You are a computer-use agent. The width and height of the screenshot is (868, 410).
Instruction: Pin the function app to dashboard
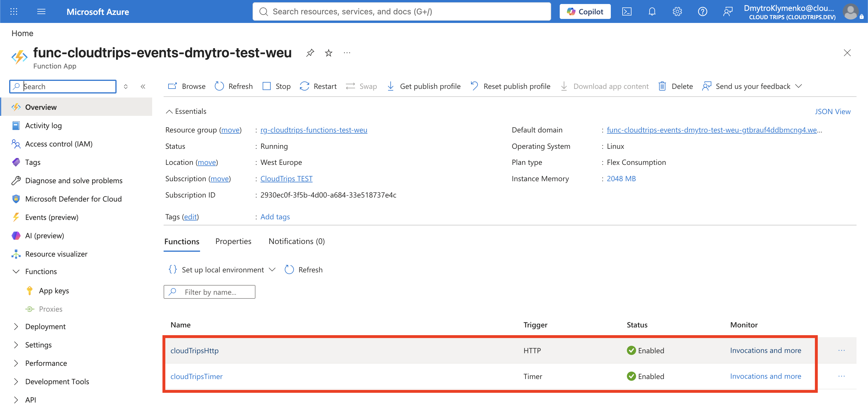pyautogui.click(x=310, y=53)
